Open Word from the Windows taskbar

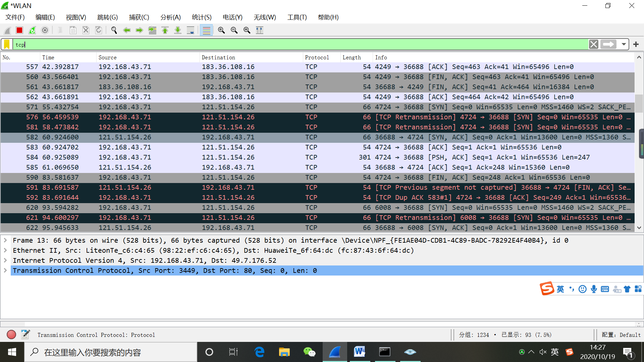pos(359,352)
